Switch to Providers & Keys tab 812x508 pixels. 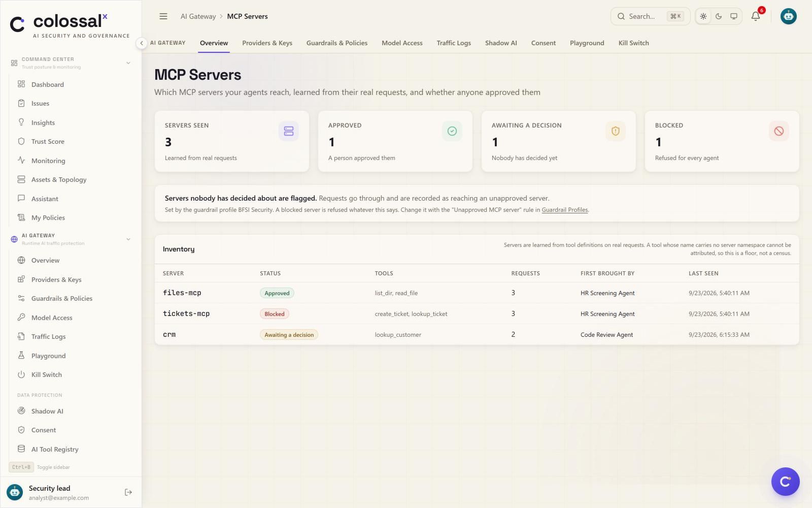267,43
